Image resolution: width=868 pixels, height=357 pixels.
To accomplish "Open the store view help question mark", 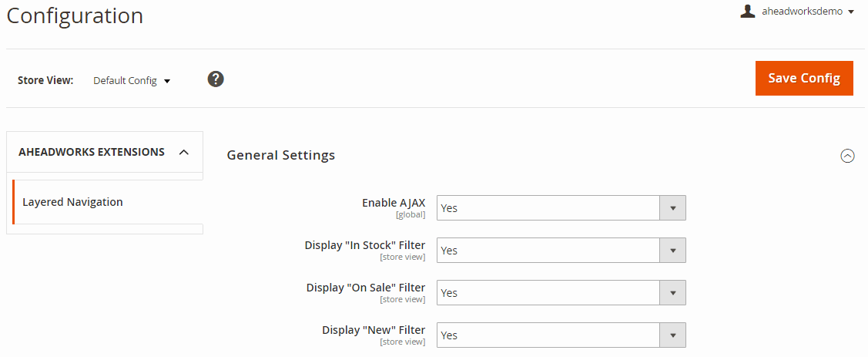I will (x=216, y=79).
